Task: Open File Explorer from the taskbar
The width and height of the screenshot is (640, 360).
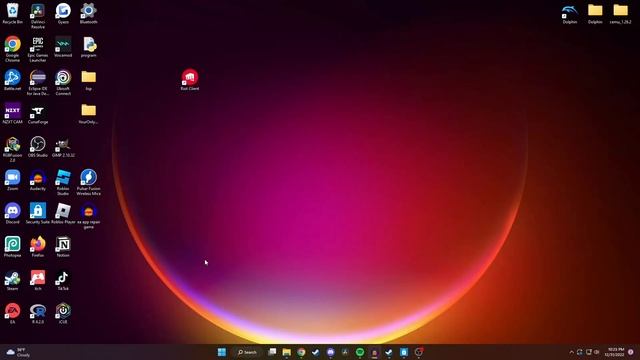Action: (287, 352)
